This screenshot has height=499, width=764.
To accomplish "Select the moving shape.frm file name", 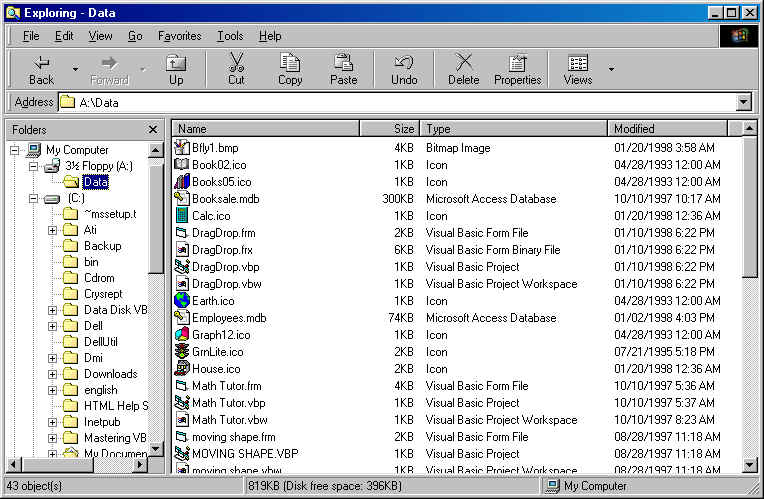I will point(233,437).
